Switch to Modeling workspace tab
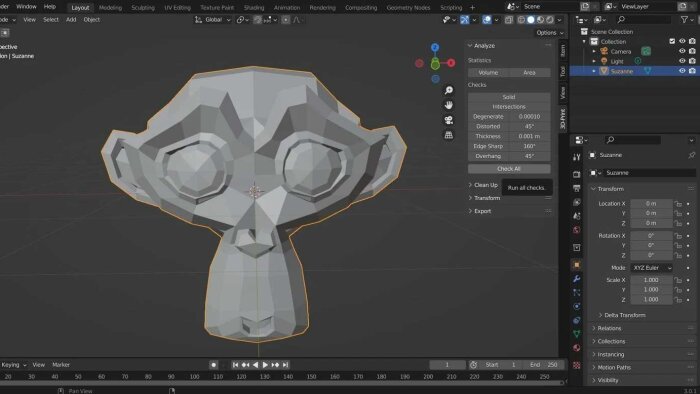Image resolution: width=700 pixels, height=394 pixels. click(x=110, y=8)
